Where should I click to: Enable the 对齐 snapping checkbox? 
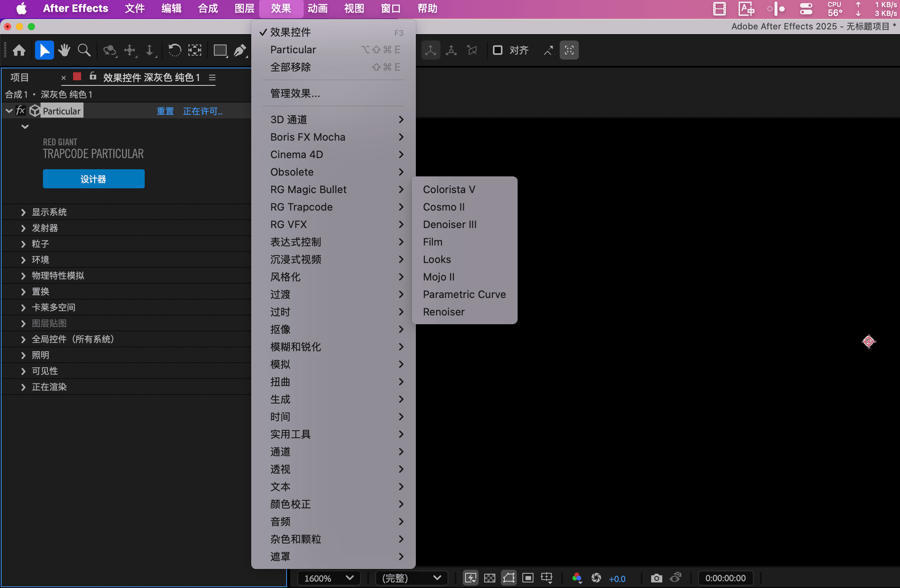pyautogui.click(x=497, y=50)
